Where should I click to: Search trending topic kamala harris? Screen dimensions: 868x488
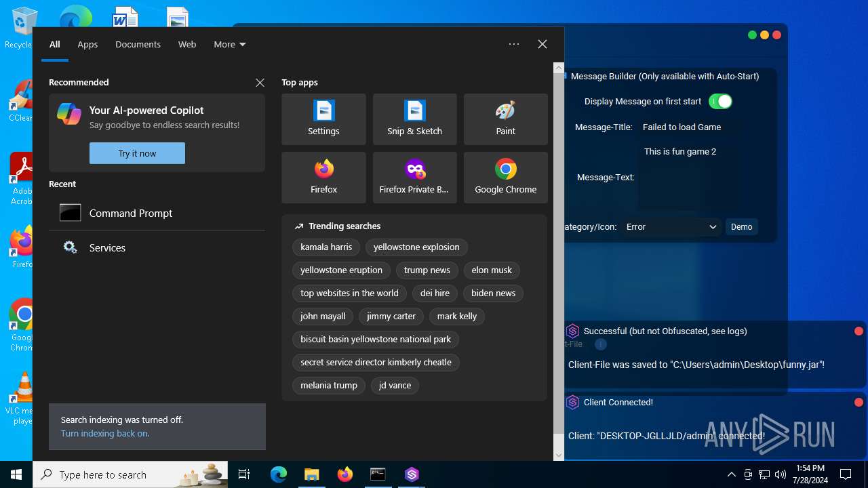click(x=326, y=247)
